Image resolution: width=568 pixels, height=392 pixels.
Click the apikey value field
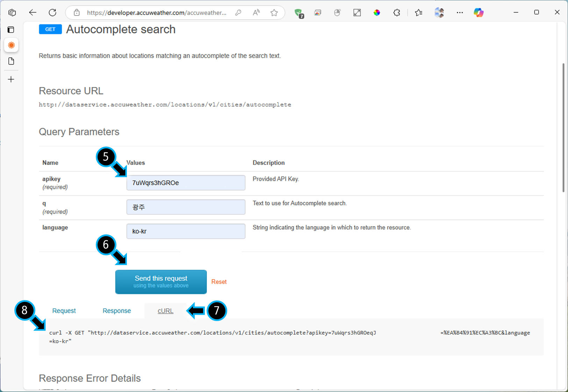coord(186,183)
